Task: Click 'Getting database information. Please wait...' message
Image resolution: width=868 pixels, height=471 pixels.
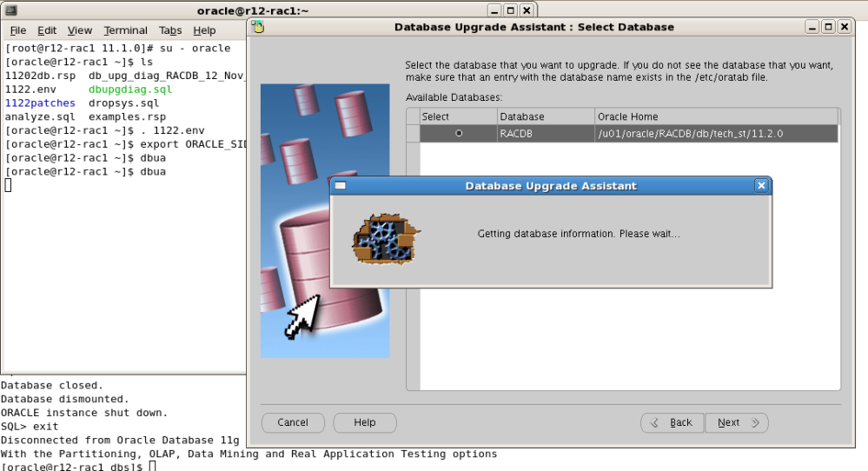Action: (x=579, y=234)
